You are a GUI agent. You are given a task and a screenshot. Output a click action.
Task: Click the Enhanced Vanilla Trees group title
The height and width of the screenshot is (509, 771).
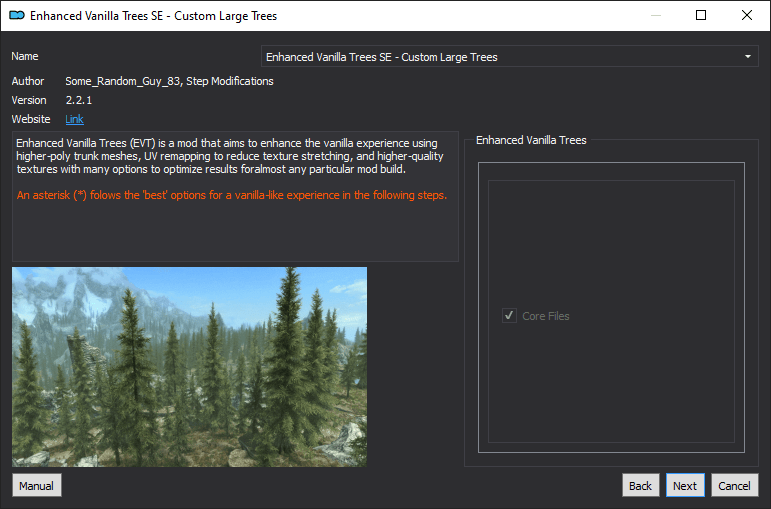(x=531, y=140)
